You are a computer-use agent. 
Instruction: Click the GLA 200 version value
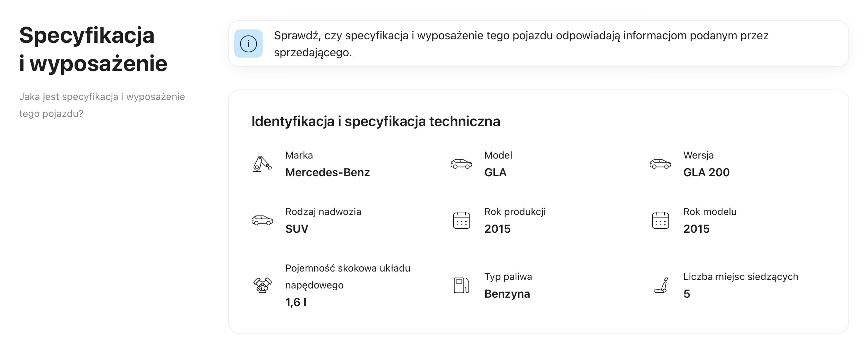click(x=706, y=173)
